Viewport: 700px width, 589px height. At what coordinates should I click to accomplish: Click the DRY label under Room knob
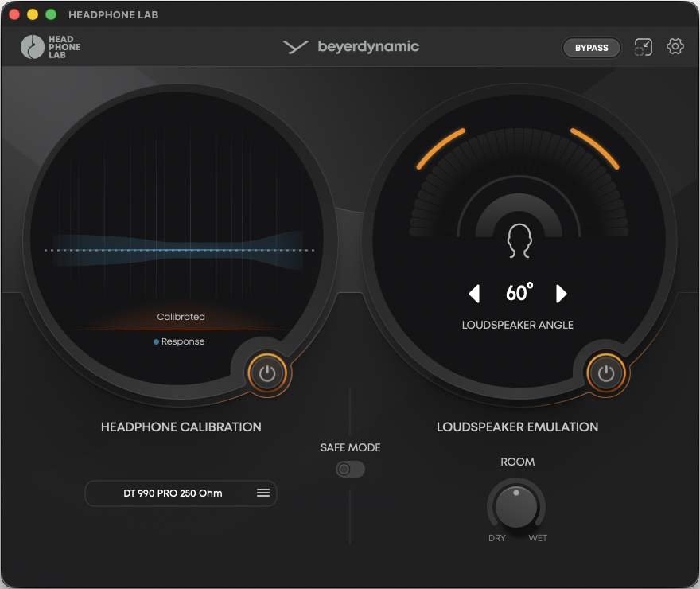point(497,538)
